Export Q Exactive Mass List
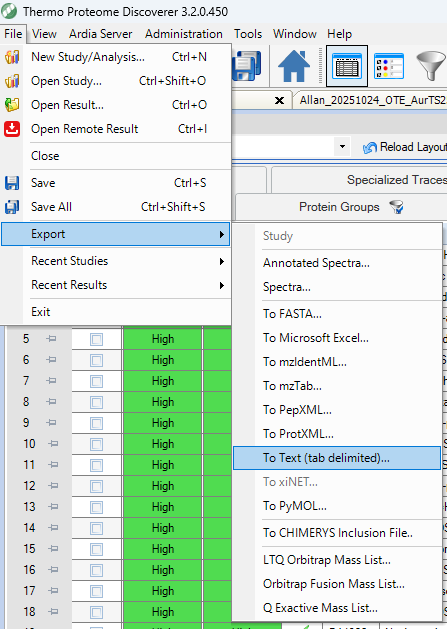This screenshot has height=629, width=447. point(337,608)
